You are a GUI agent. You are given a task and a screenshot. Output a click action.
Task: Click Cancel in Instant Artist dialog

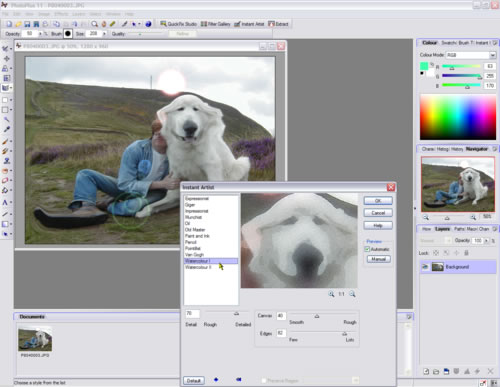(x=378, y=213)
